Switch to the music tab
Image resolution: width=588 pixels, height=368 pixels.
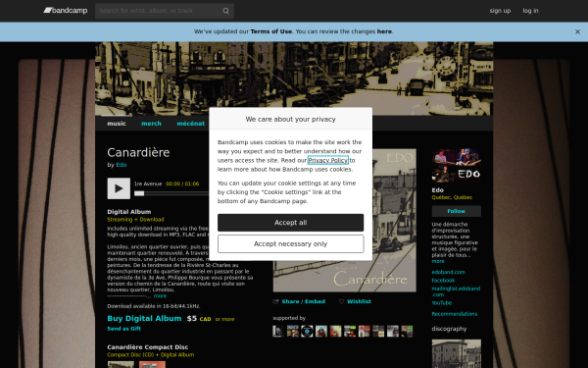[117, 124]
